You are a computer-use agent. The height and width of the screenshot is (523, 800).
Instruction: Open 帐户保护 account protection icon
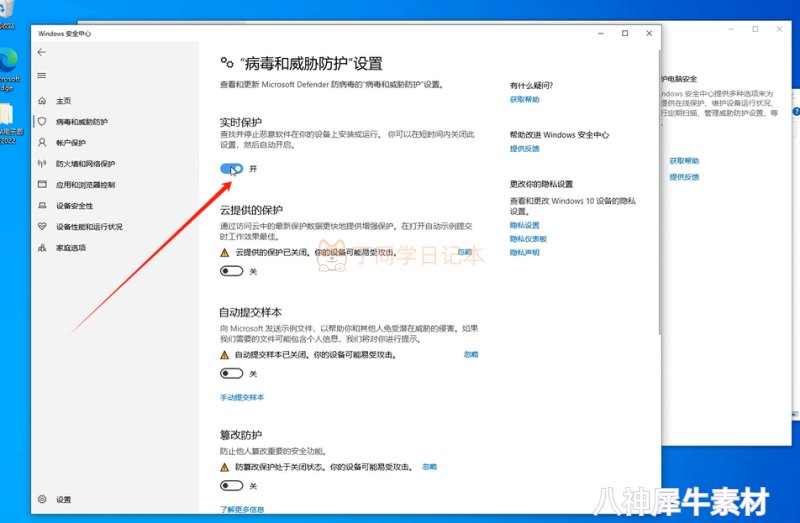click(x=42, y=143)
